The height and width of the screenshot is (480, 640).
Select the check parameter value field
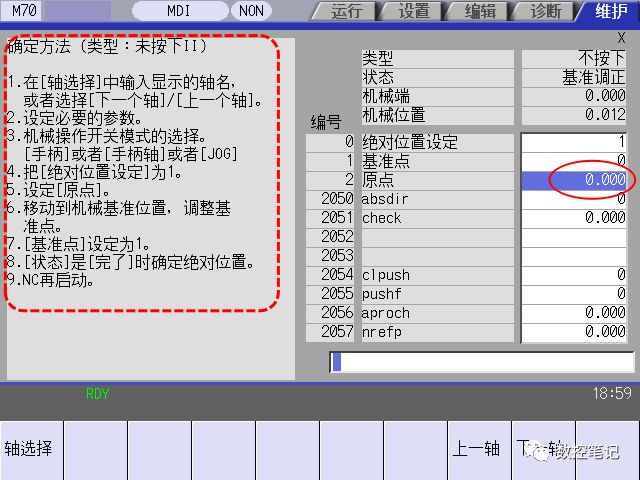pos(575,218)
